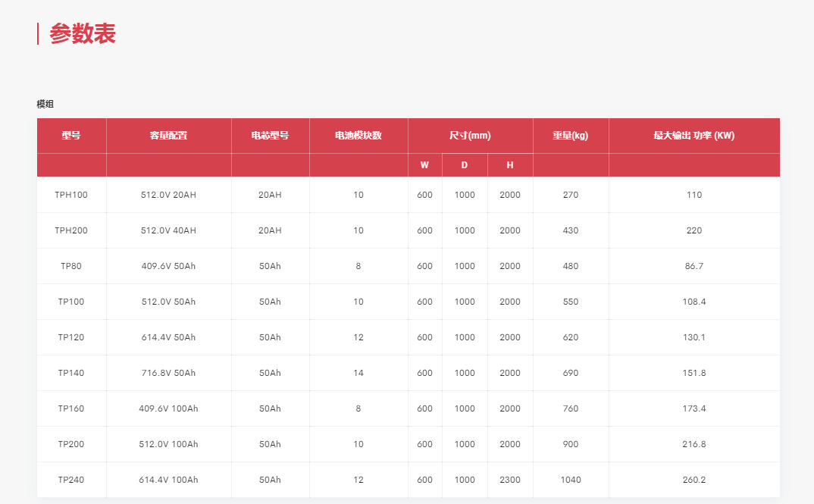Click the 512.0V 40AH capacity cell

169,230
